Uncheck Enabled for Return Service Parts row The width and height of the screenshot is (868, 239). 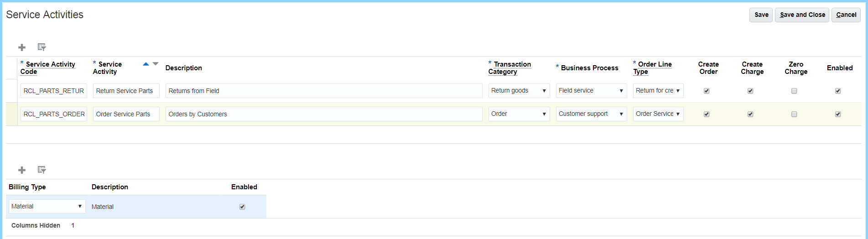click(x=838, y=91)
